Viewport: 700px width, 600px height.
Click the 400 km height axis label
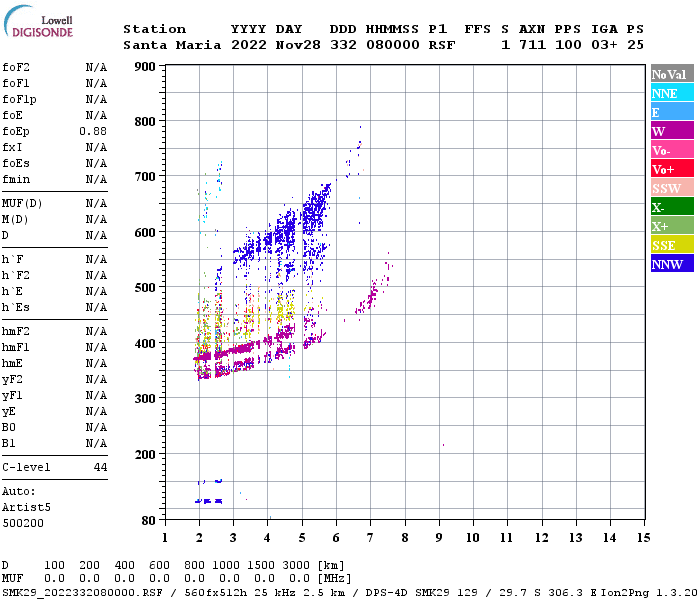pyautogui.click(x=145, y=343)
